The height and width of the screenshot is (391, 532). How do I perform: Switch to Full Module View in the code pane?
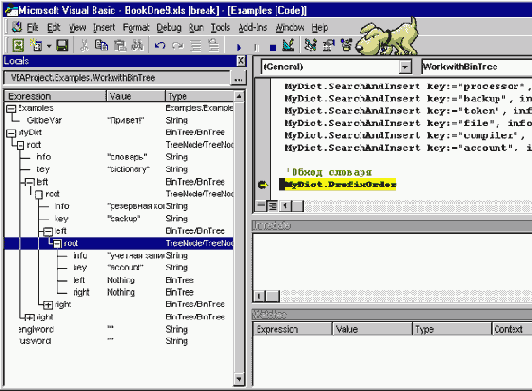click(x=272, y=205)
